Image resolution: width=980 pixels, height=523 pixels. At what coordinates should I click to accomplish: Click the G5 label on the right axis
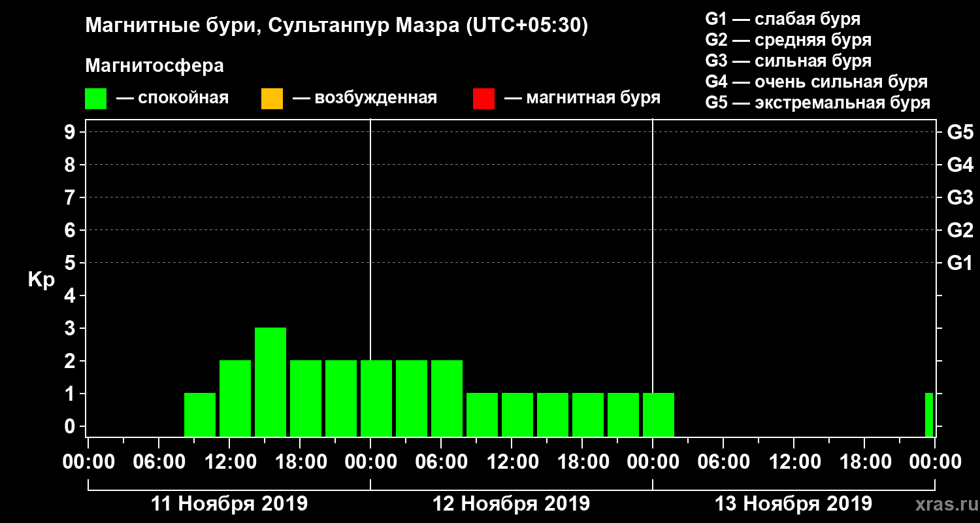[960, 132]
